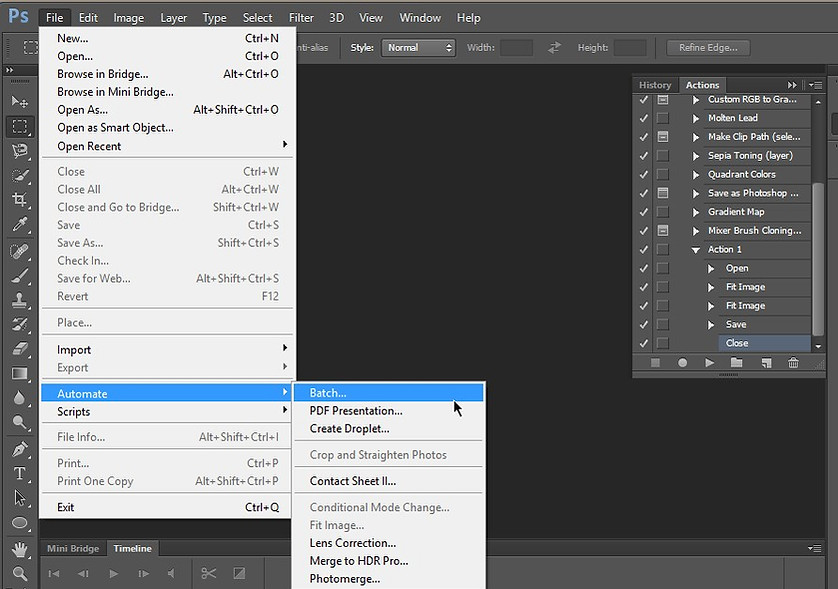Viewport: 838px width, 589px height.
Task: Expand the Gradient Map action
Action: pos(696,212)
